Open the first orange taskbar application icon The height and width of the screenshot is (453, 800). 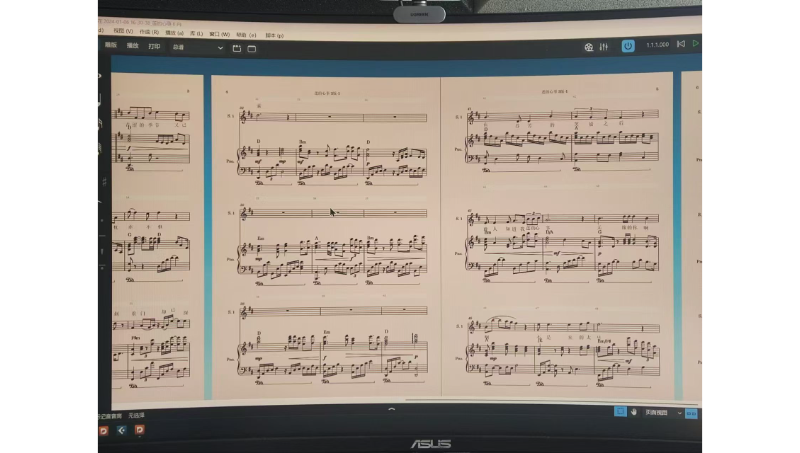click(x=104, y=431)
